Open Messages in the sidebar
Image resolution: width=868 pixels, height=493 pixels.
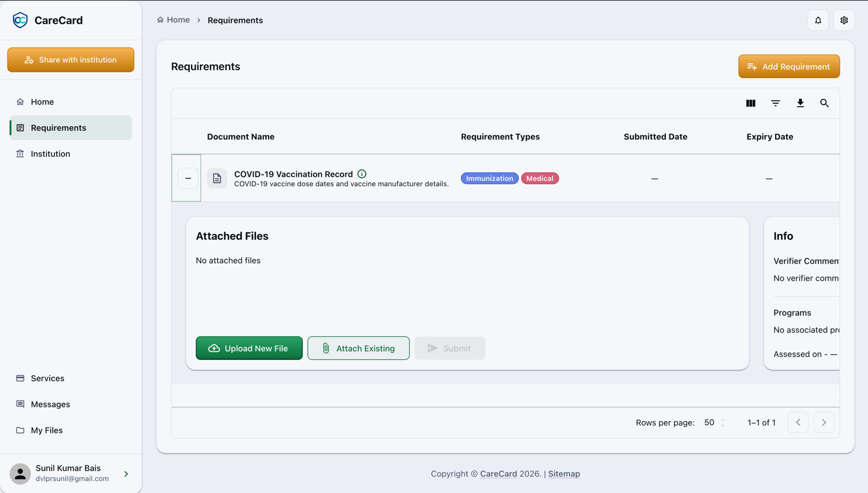point(71,404)
